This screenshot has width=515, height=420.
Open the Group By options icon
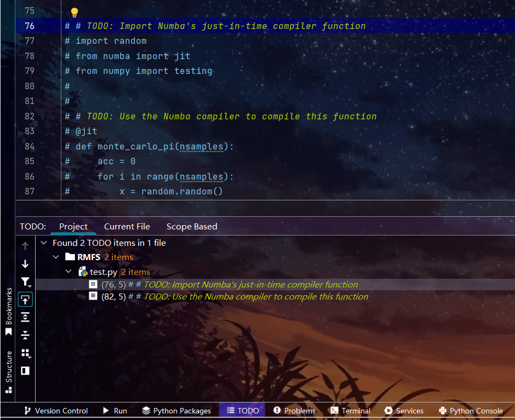tap(25, 353)
